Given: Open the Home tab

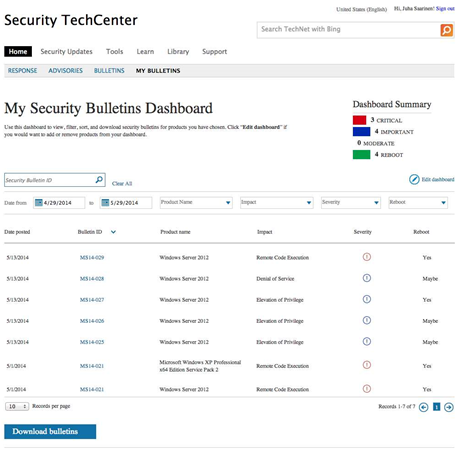Looking at the screenshot, I should click(x=18, y=52).
